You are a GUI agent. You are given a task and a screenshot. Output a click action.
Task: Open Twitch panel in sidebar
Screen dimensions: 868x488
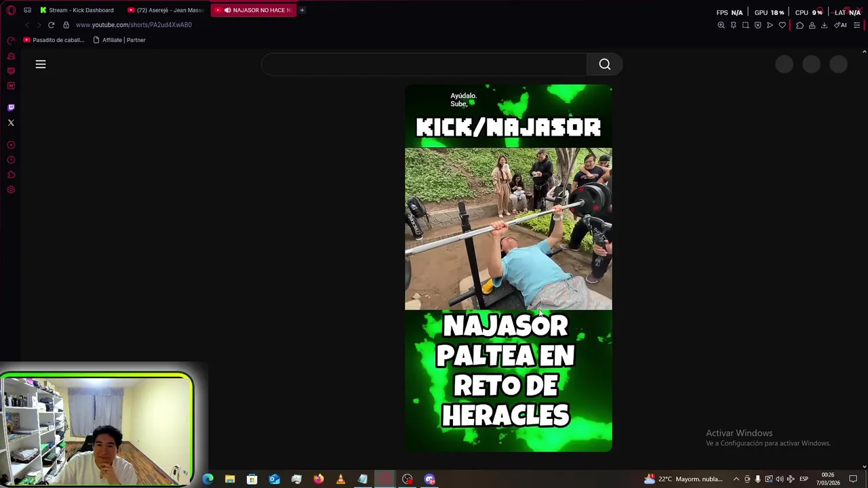(11, 108)
